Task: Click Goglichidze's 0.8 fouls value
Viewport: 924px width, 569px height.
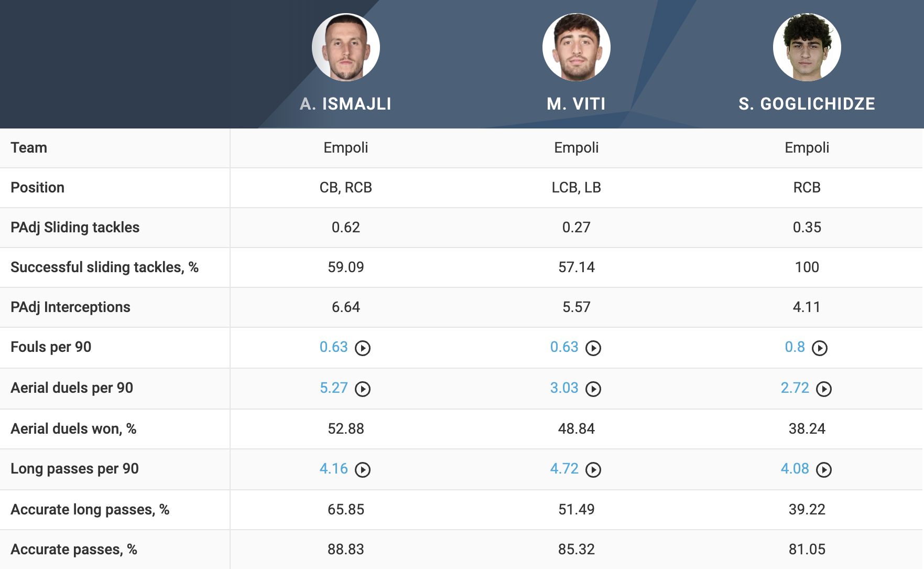Action: point(795,347)
